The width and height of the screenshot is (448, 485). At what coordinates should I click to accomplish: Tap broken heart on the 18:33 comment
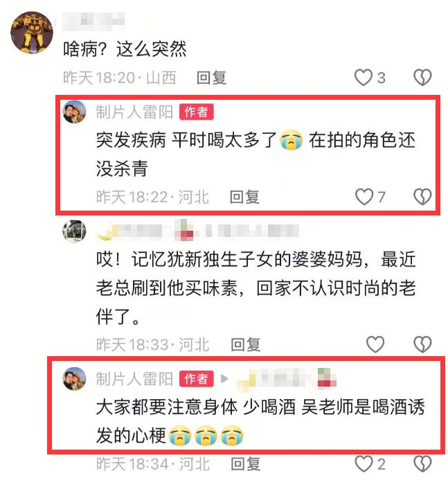point(422,344)
